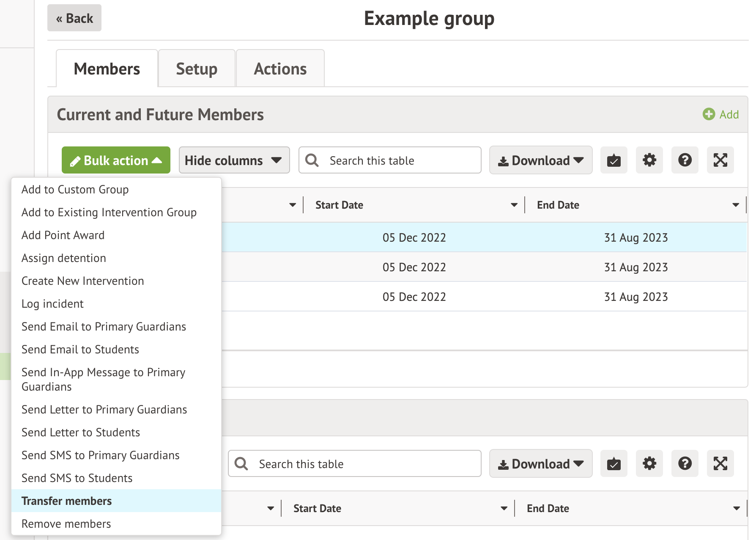Click help question mark in upper toolbar
756x540 pixels.
(685, 160)
